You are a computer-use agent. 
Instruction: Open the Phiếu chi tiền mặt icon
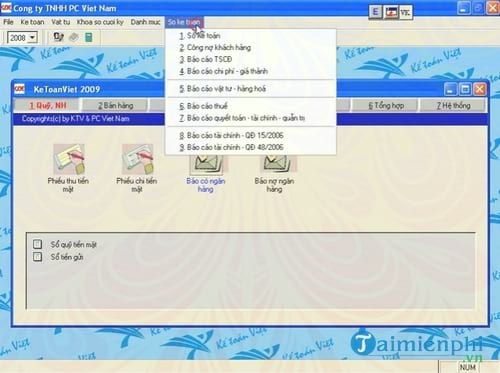(138, 159)
